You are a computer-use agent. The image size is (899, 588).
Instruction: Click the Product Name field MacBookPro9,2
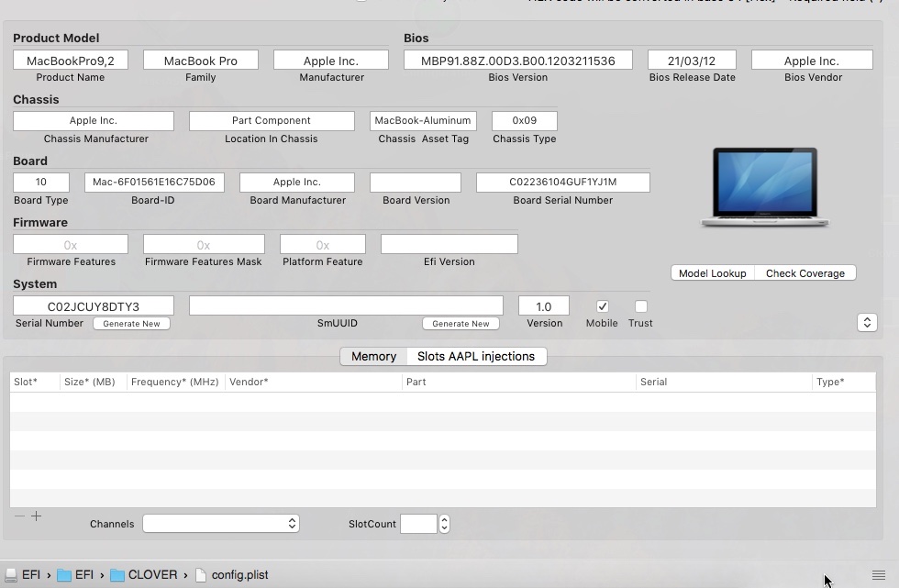click(x=71, y=61)
